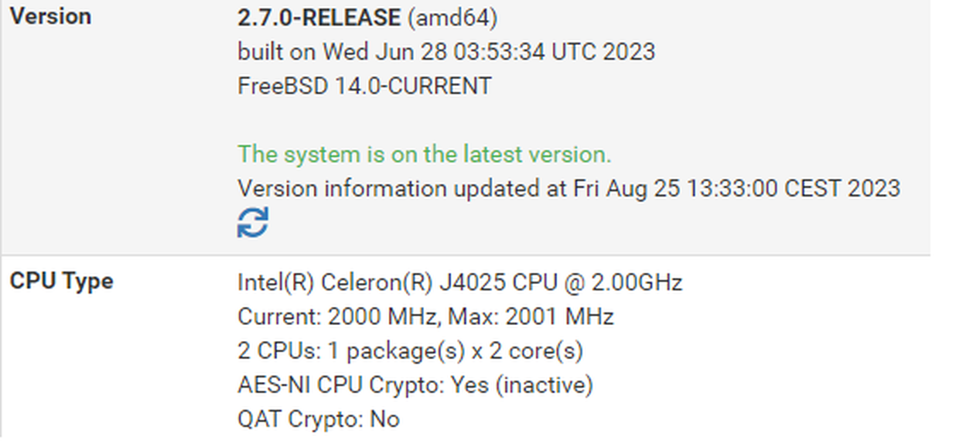
Task: Click the built on Wed Jun 28 line
Action: point(446,52)
